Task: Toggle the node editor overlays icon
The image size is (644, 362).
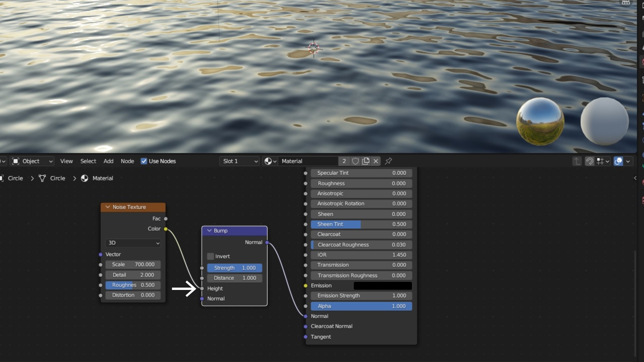Action: (618, 161)
